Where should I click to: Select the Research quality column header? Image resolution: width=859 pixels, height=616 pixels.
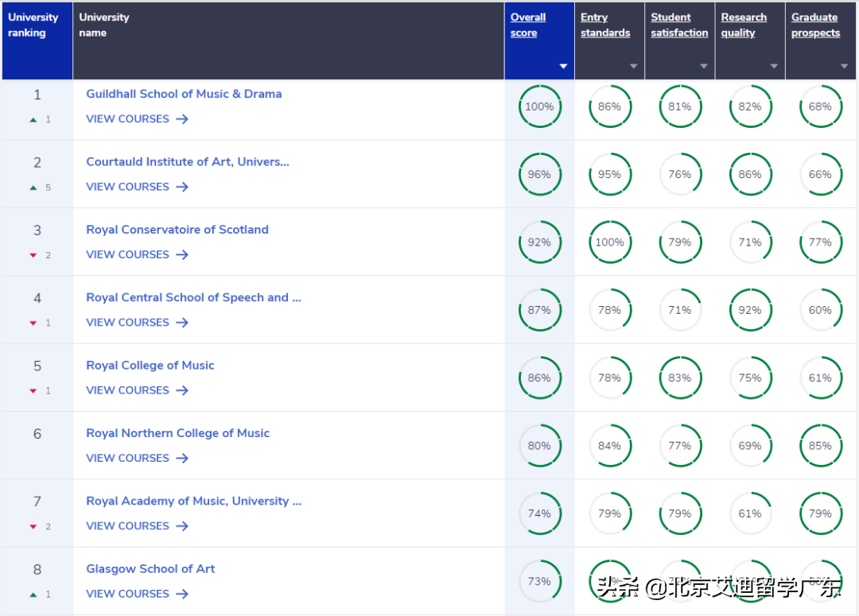coord(743,25)
